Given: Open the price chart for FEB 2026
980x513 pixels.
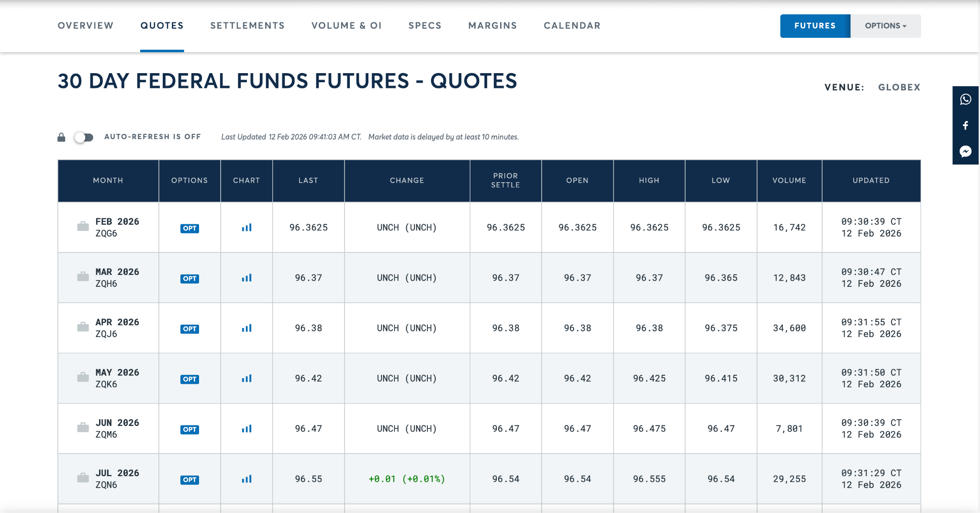Looking at the screenshot, I should [x=246, y=228].
